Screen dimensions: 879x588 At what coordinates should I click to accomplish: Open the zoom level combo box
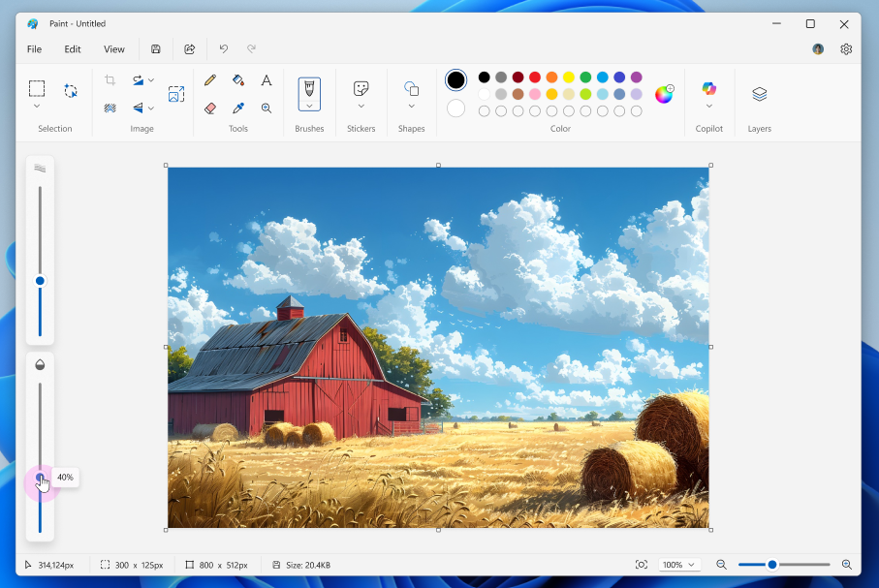click(679, 564)
